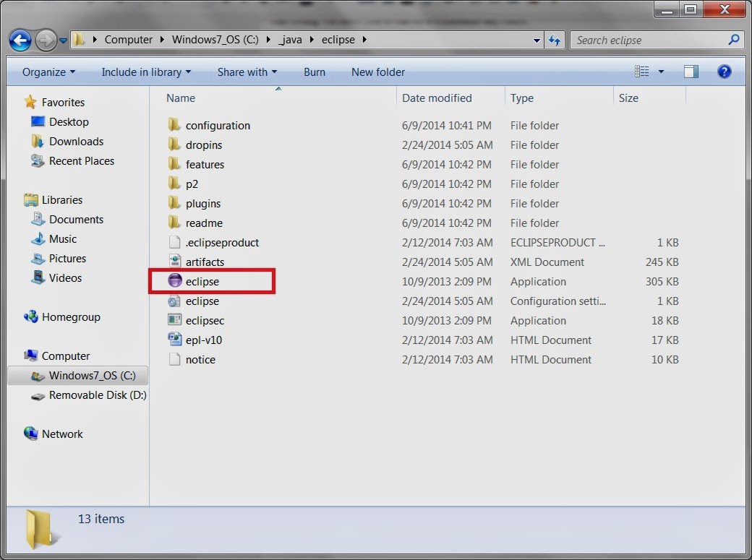Refresh the current folder view
This screenshot has height=560, width=752.
coord(555,40)
